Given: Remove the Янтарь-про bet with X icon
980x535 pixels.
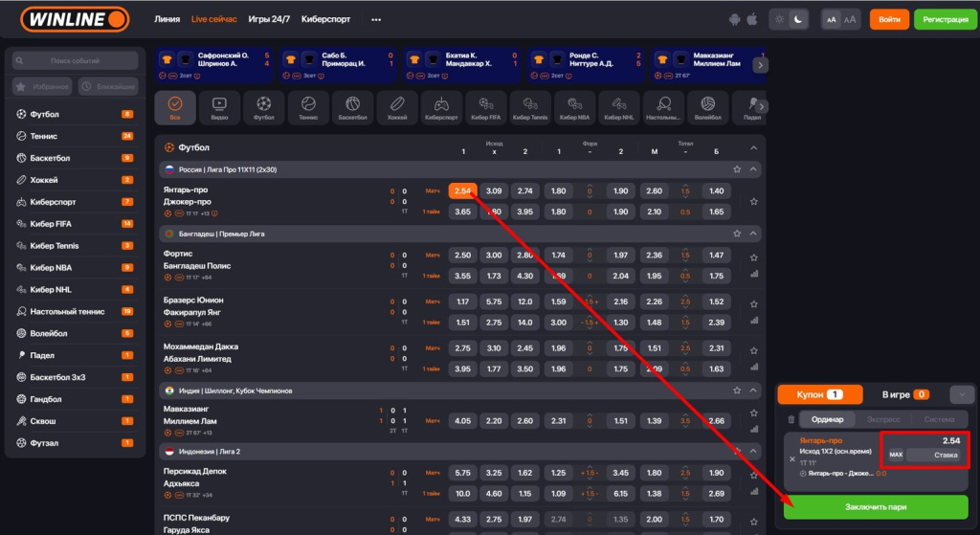Looking at the screenshot, I should pyautogui.click(x=791, y=459).
